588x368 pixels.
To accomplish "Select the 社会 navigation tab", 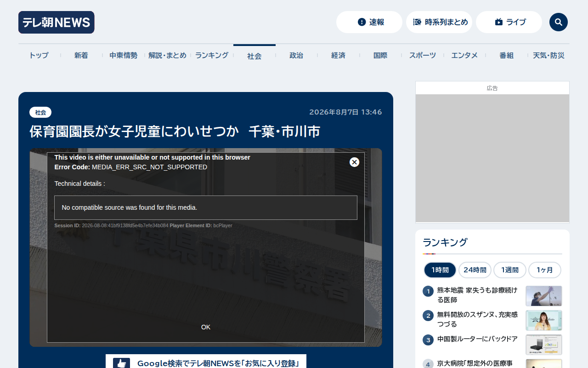I will [x=254, y=56].
